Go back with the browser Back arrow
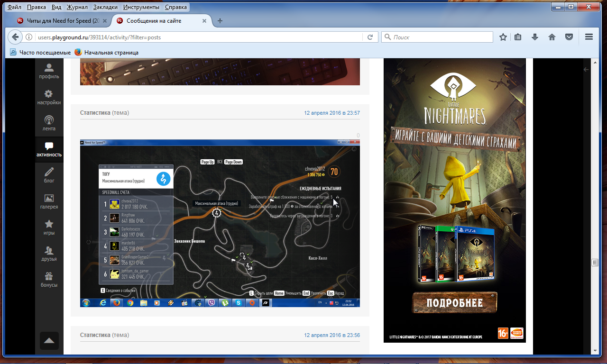The height and width of the screenshot is (364, 607). point(15,37)
